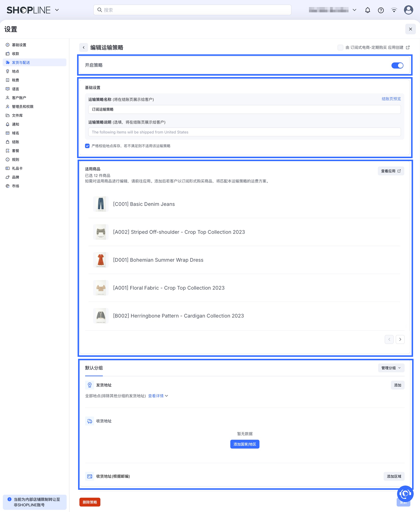Click the search magnifier icon
Screen dimensions: 420x512
pyautogui.click(x=100, y=10)
